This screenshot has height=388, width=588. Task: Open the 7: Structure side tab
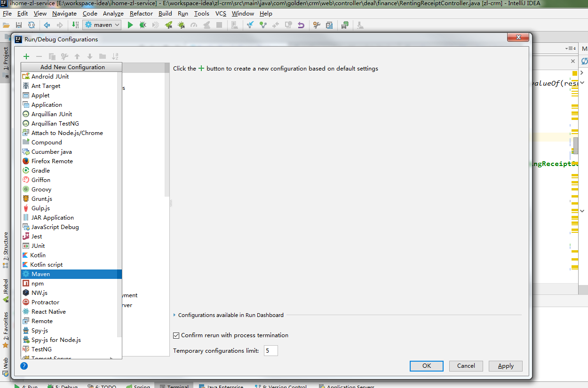coord(6,249)
